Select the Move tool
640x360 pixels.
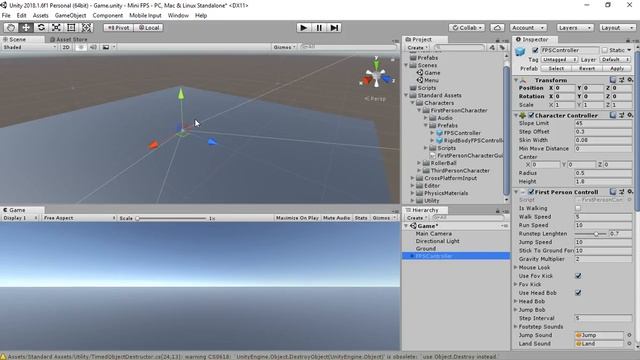click(x=26, y=27)
